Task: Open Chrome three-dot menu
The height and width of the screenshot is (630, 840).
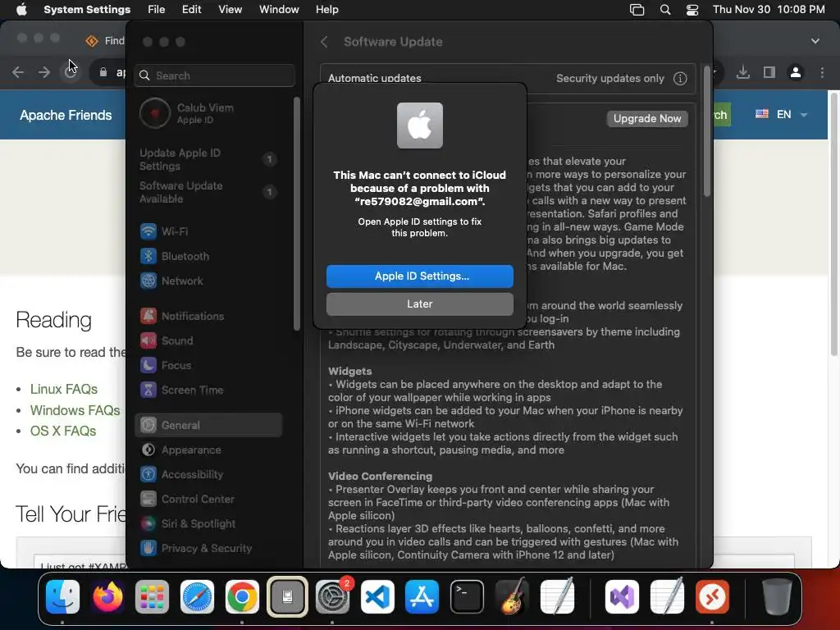Action: click(x=822, y=72)
